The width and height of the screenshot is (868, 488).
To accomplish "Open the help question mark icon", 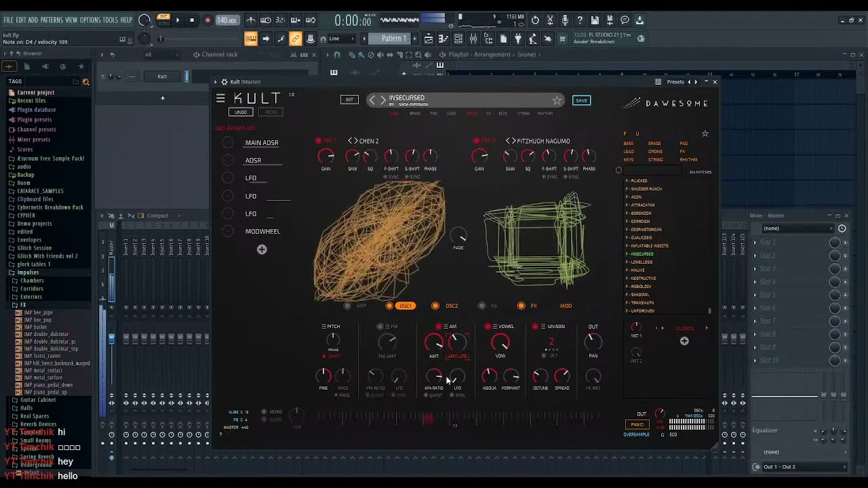I will (580, 20).
